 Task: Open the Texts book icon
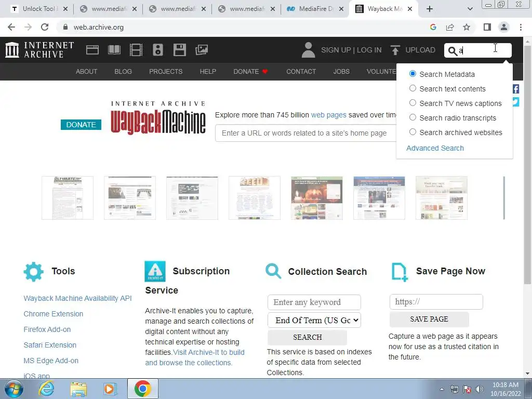click(114, 50)
